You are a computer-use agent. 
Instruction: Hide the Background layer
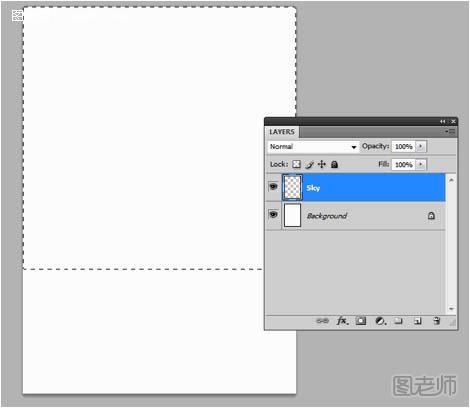273,214
